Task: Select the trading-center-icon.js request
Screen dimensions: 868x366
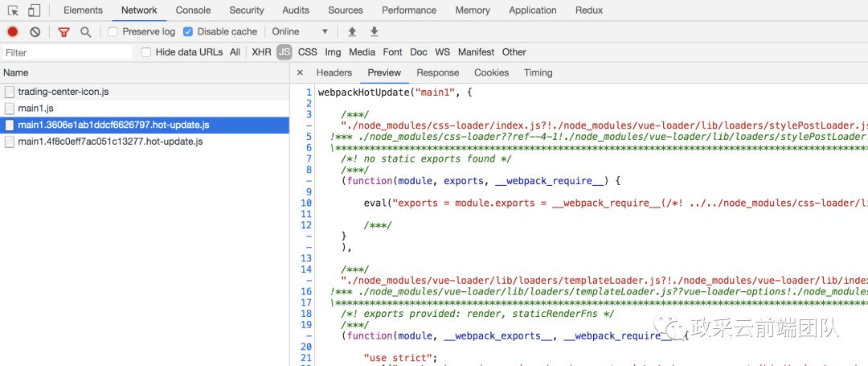Action: click(144, 92)
